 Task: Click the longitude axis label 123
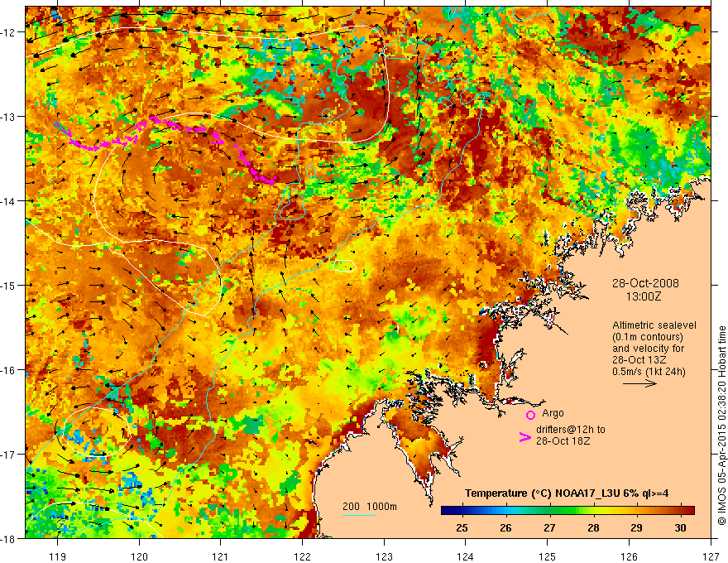click(384, 556)
